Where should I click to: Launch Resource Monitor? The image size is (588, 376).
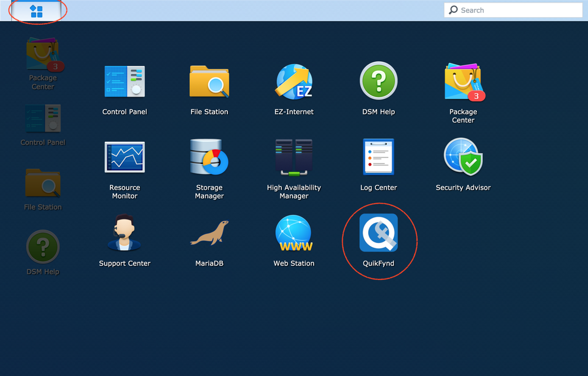pyautogui.click(x=125, y=169)
